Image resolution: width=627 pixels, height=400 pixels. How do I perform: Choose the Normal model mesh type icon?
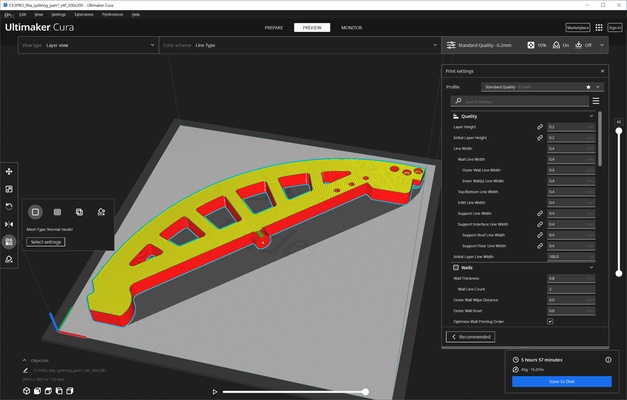(x=35, y=212)
